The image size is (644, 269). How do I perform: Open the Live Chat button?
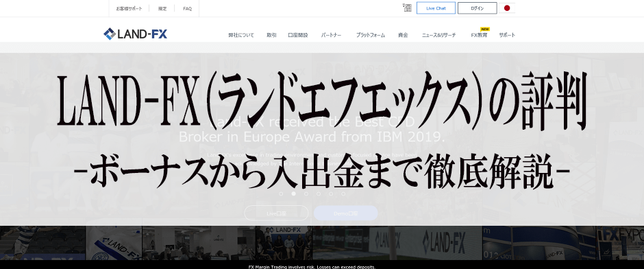click(436, 8)
